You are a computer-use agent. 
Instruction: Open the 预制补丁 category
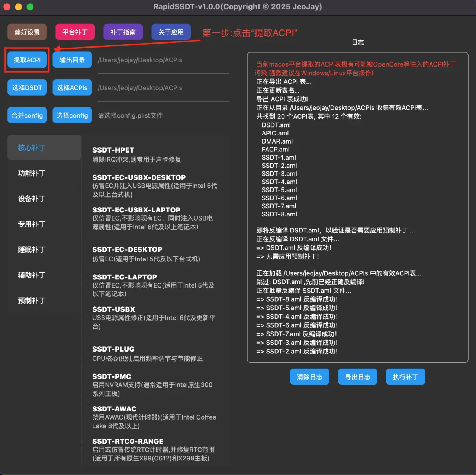point(32,301)
